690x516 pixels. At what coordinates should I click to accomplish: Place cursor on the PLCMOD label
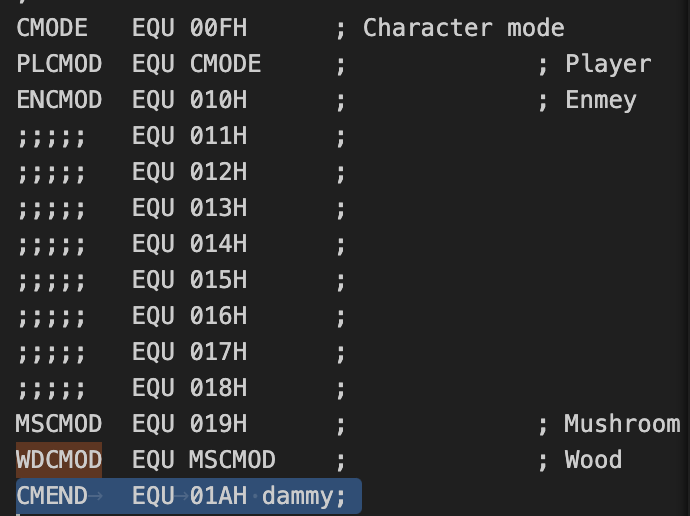(59, 64)
